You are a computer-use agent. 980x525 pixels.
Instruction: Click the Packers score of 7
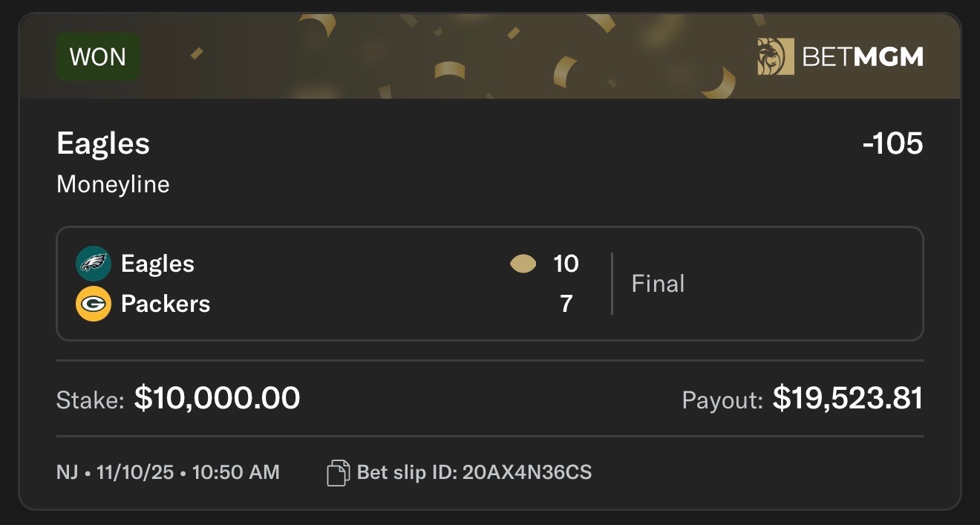coord(566,304)
